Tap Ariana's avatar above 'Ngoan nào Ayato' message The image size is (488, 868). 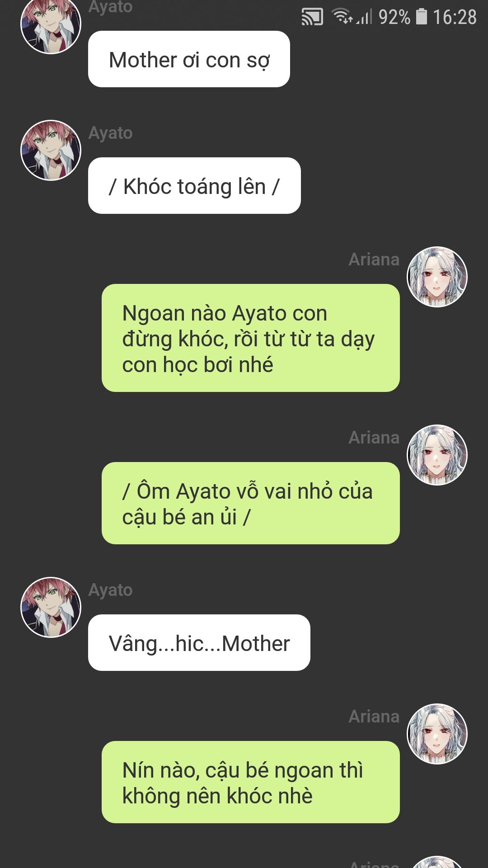(x=437, y=277)
